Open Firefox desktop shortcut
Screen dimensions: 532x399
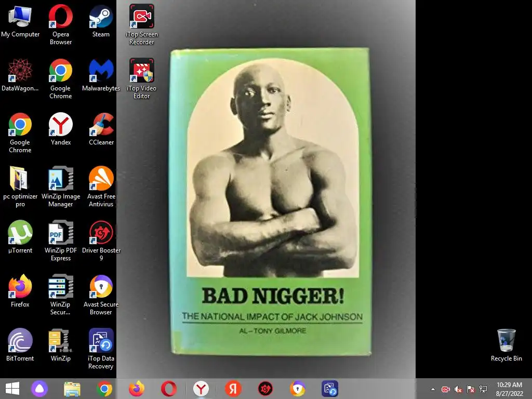[20, 291]
